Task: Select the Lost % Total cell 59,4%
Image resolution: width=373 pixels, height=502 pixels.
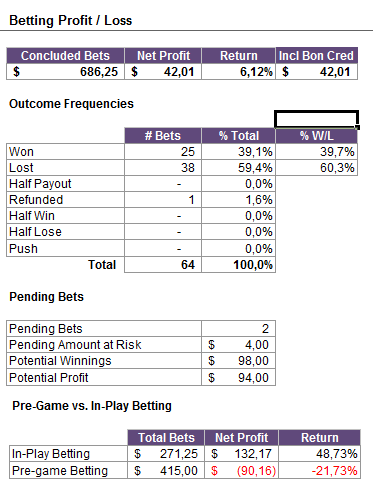Action: click(x=238, y=167)
